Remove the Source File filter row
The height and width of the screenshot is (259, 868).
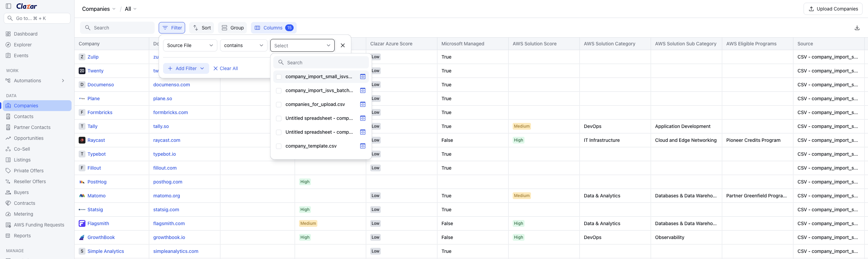[x=343, y=45]
